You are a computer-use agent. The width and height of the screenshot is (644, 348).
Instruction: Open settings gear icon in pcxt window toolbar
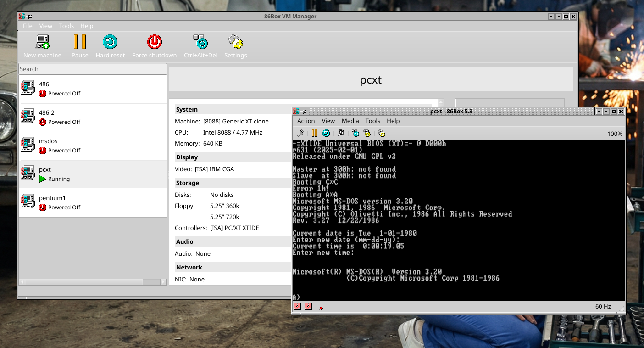382,133
